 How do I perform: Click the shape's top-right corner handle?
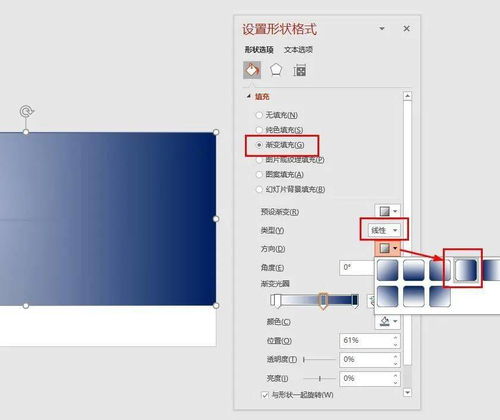click(216, 132)
